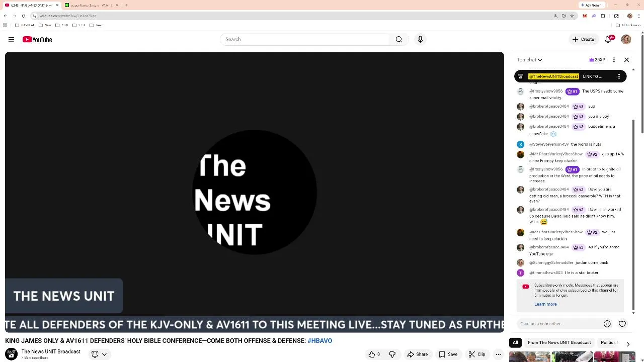This screenshot has width=644, height=362.
Task: Go back in browser history
Action: [6, 16]
